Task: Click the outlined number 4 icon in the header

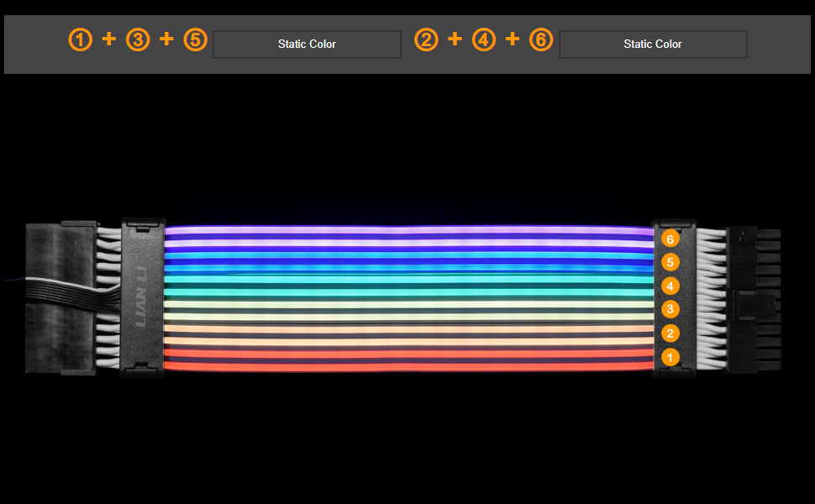Action: (484, 40)
